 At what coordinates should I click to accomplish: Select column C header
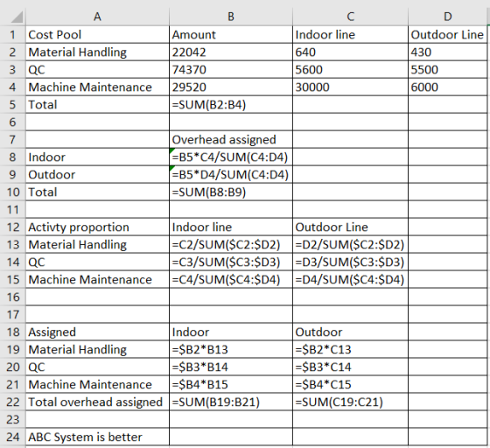pyautogui.click(x=350, y=17)
